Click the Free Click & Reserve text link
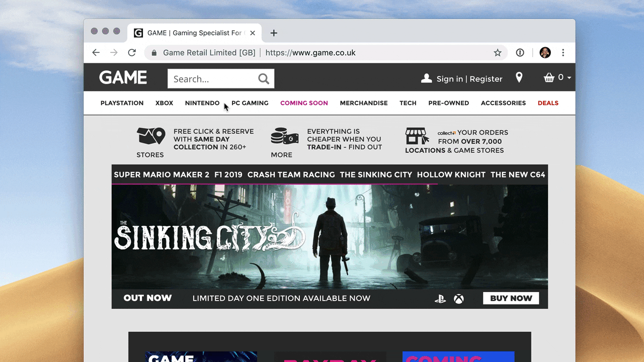The width and height of the screenshot is (644, 362). [x=214, y=139]
